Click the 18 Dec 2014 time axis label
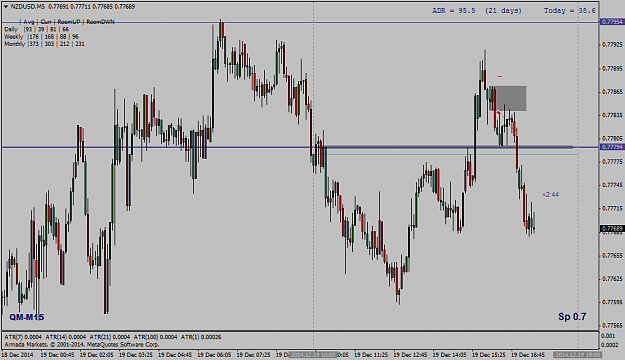The image size is (625, 360). [x=18, y=354]
